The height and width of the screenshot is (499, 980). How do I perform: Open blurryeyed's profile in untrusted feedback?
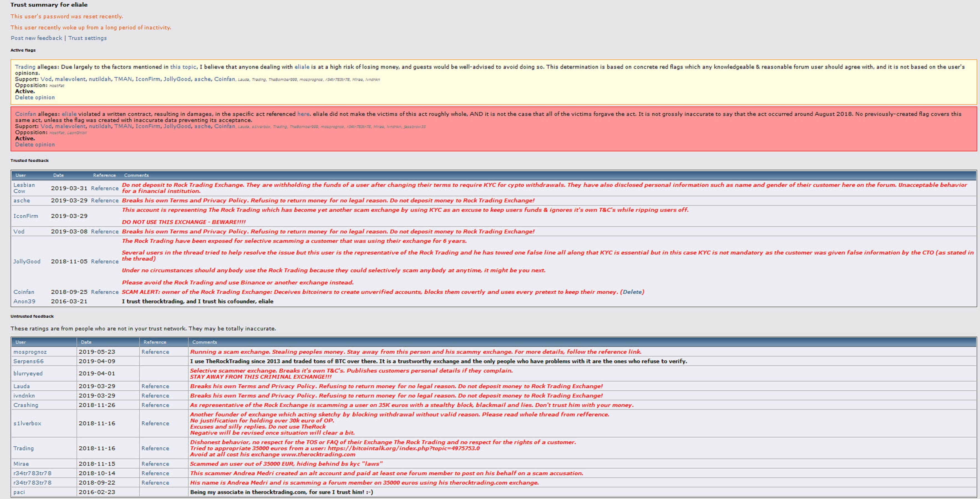(28, 373)
